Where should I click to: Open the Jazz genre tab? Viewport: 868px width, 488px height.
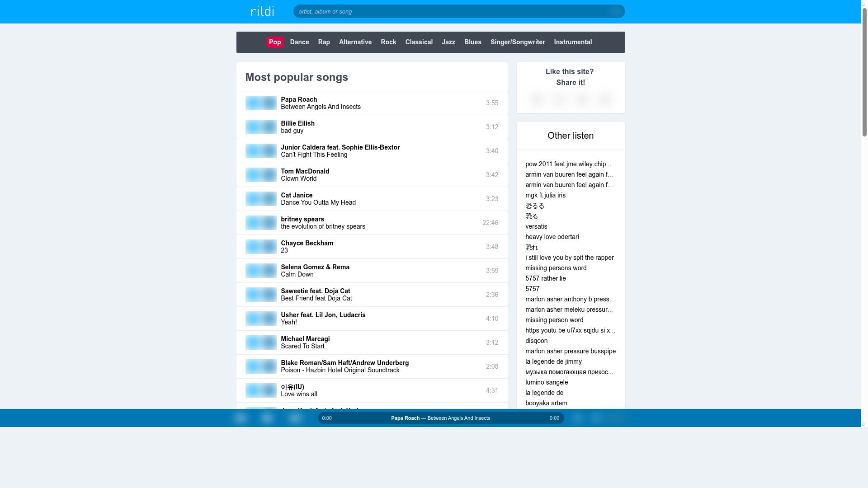tap(448, 42)
